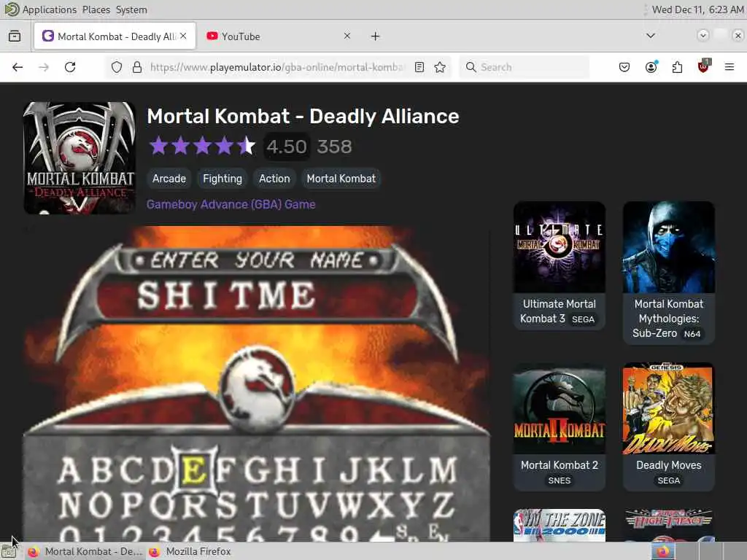This screenshot has width=747, height=560.
Task: Select letter A on name keyboard
Action: [69, 470]
